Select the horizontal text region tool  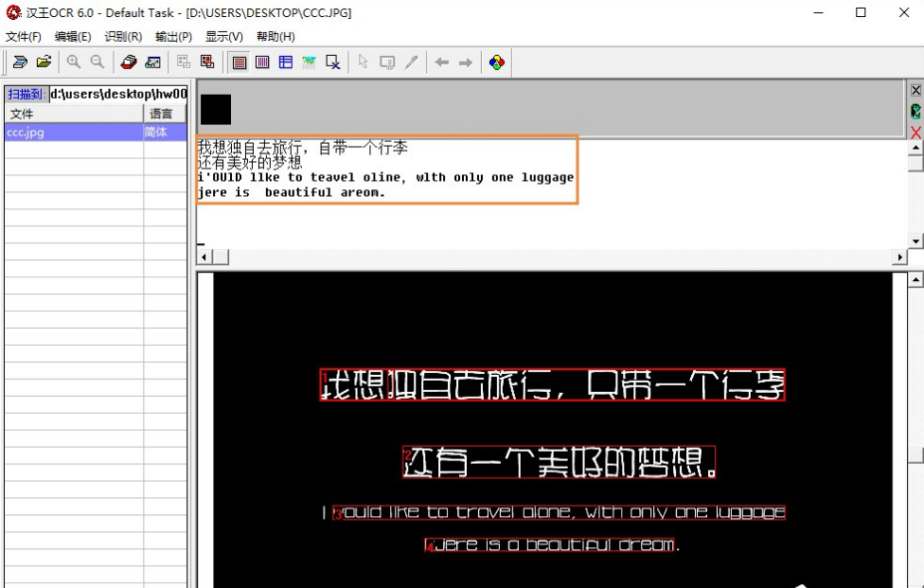(x=240, y=62)
